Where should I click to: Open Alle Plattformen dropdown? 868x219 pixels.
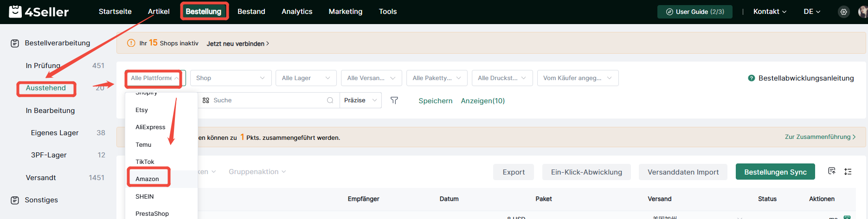click(x=155, y=78)
